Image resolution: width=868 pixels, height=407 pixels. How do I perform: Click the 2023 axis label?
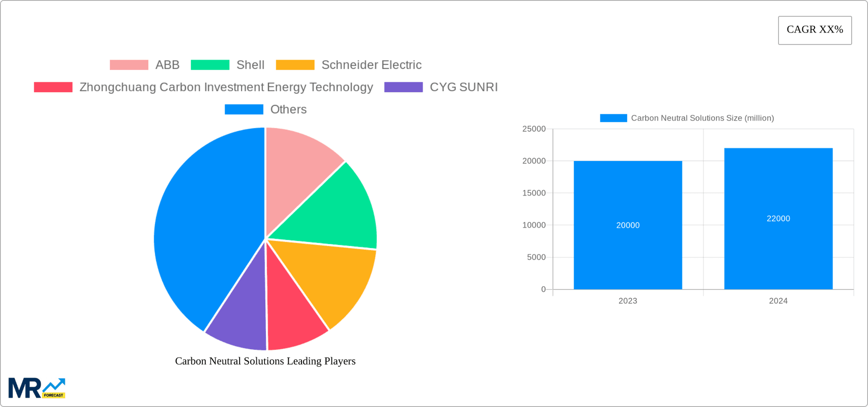tap(627, 300)
